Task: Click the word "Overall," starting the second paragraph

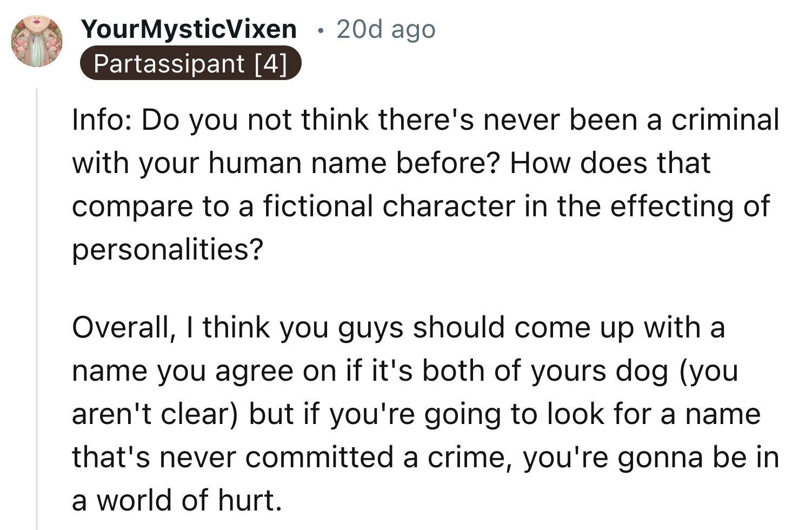Action: pyautogui.click(x=124, y=327)
